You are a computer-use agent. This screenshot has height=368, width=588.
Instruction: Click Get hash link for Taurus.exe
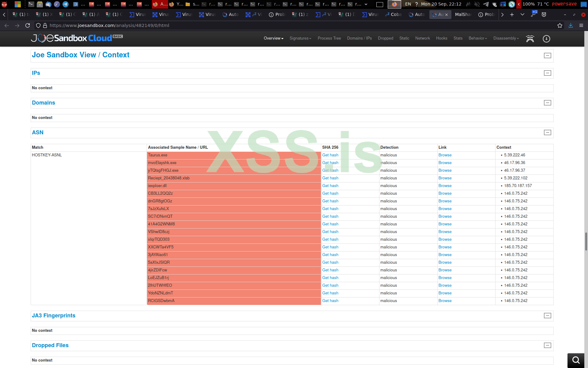(330, 155)
